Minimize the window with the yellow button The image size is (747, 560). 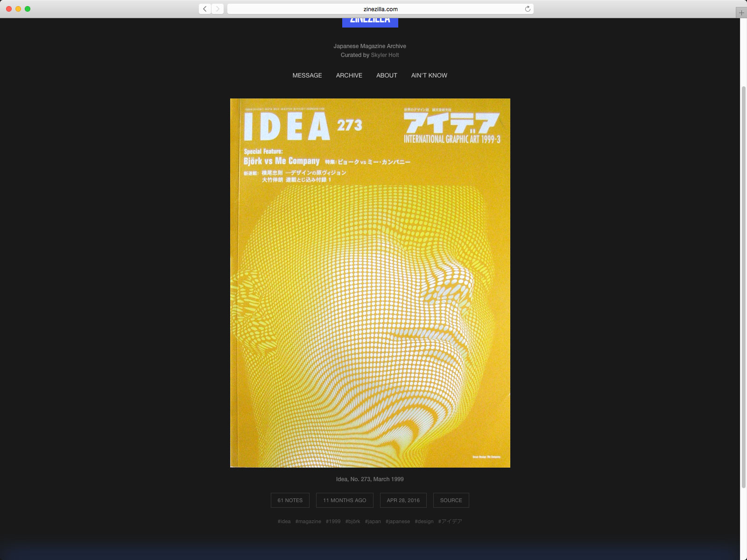point(18,9)
